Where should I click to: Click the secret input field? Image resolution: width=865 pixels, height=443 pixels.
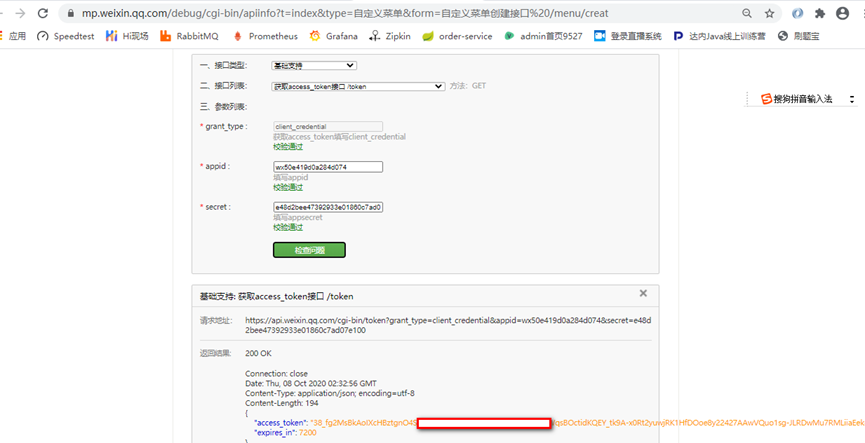click(x=328, y=207)
